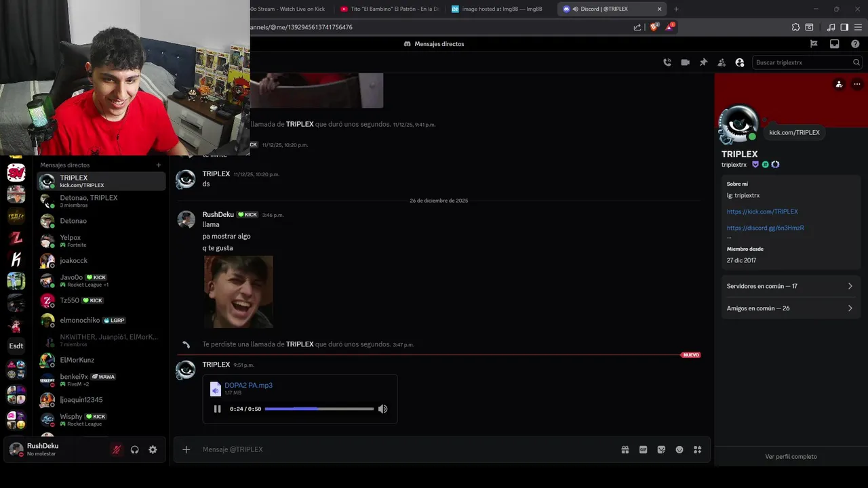
Task: Open the Javo0o direct message
Action: point(101,281)
